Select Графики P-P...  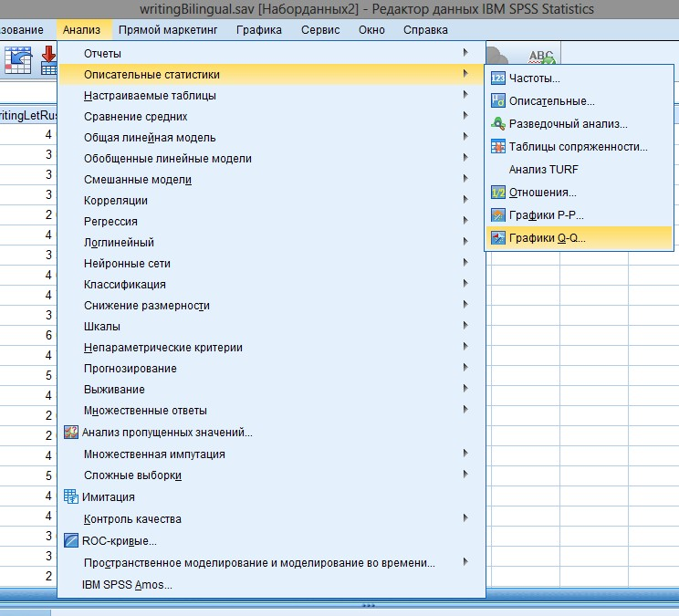pyautogui.click(x=580, y=215)
